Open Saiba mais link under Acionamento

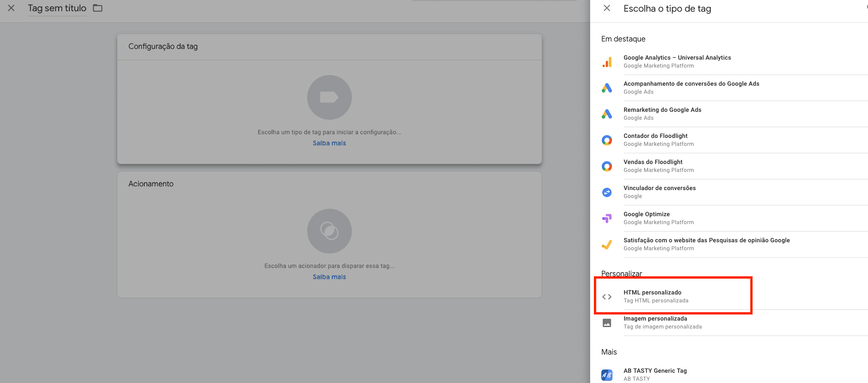click(330, 277)
